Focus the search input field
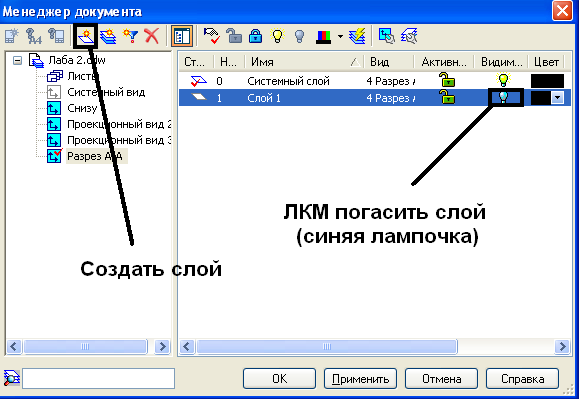The width and height of the screenshot is (585, 399). coord(98,378)
